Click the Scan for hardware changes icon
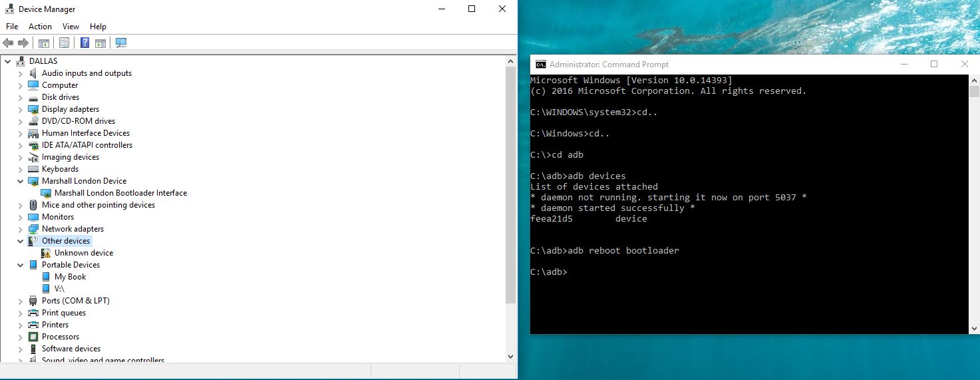 pyautogui.click(x=121, y=43)
